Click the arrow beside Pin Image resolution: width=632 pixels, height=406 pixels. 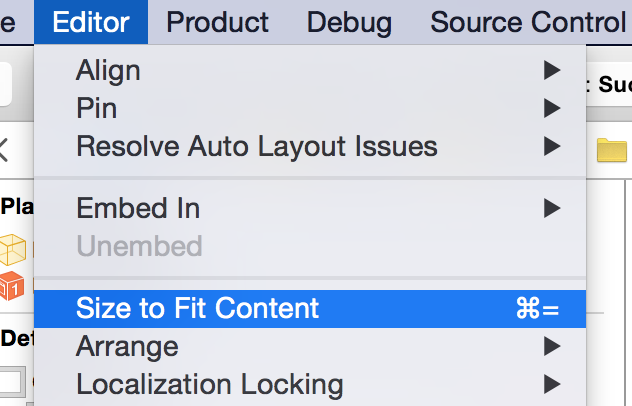552,108
